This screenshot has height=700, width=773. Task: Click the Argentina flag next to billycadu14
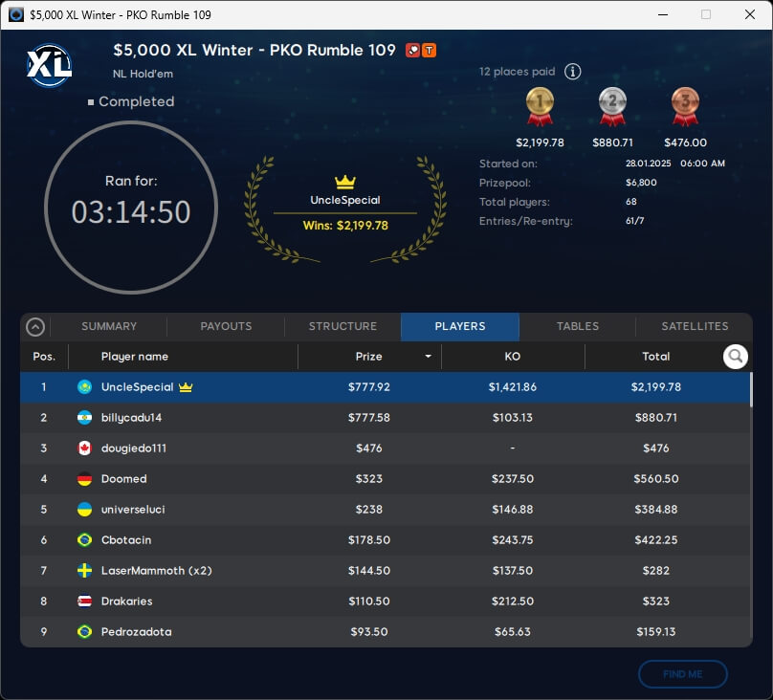[85, 418]
